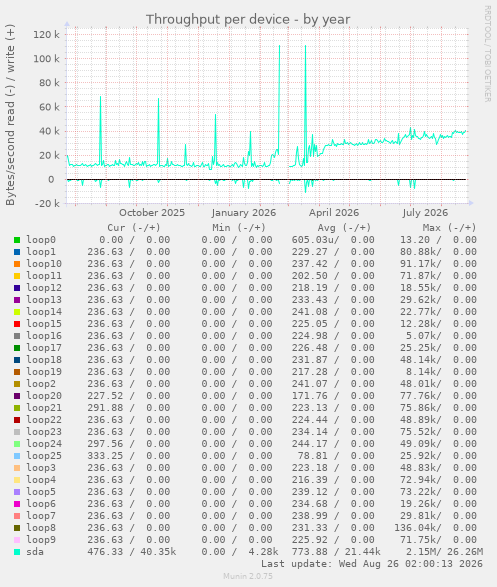The width and height of the screenshot is (497, 587).
Task: Click the 'loop8' legend label
Action: (41, 528)
